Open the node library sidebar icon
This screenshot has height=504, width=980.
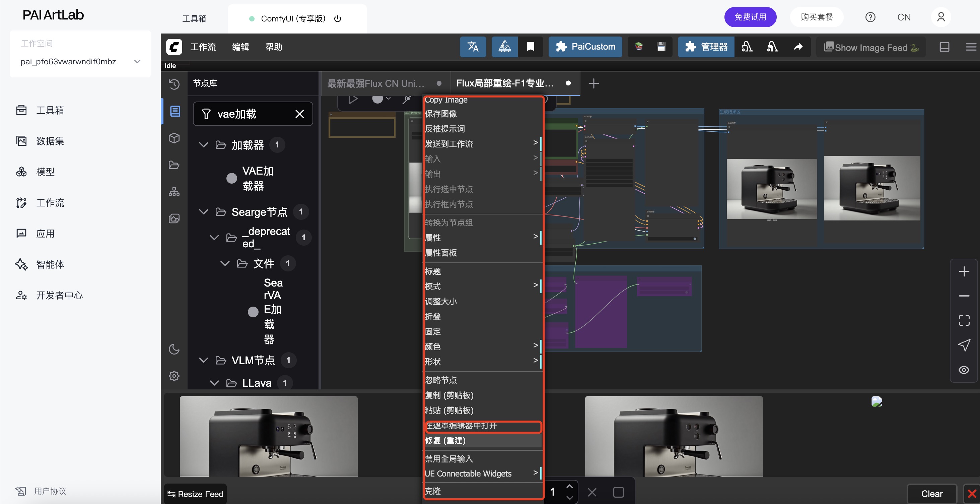[x=174, y=111]
